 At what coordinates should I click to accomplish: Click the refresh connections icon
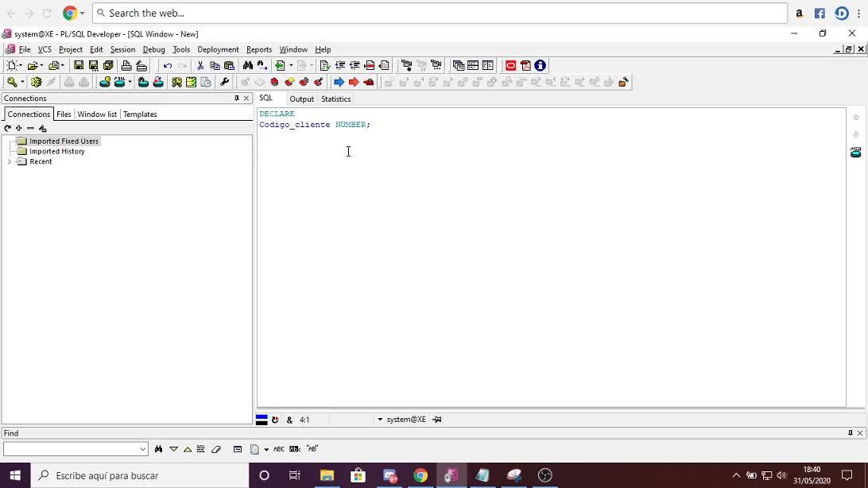tap(7, 129)
